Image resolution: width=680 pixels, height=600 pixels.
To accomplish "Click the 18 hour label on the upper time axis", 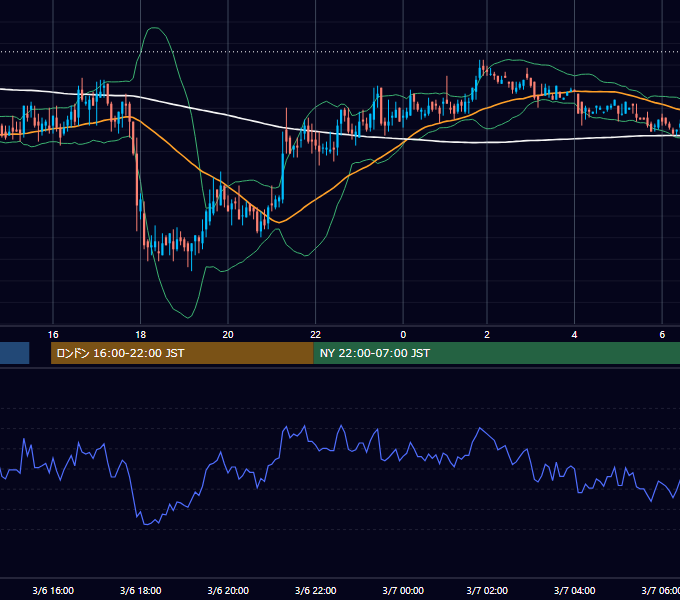I will pos(141,335).
